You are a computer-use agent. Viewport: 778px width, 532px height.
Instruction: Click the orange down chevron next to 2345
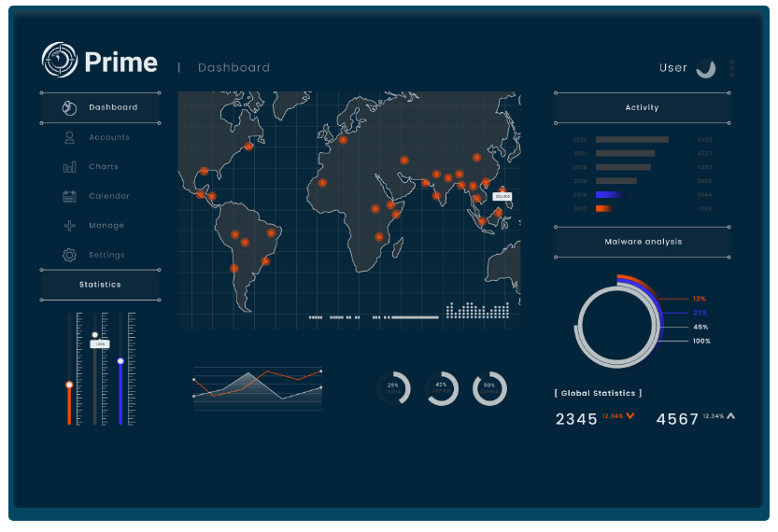click(x=630, y=416)
